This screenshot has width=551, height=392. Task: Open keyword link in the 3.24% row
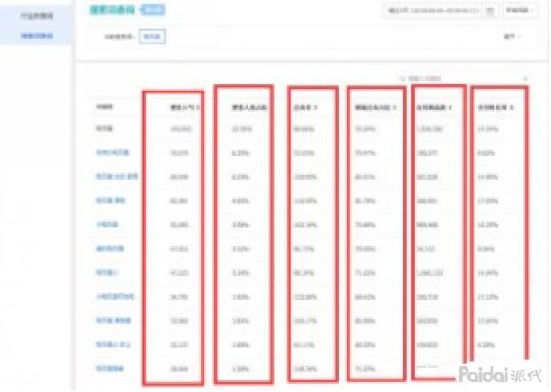[x=106, y=273]
